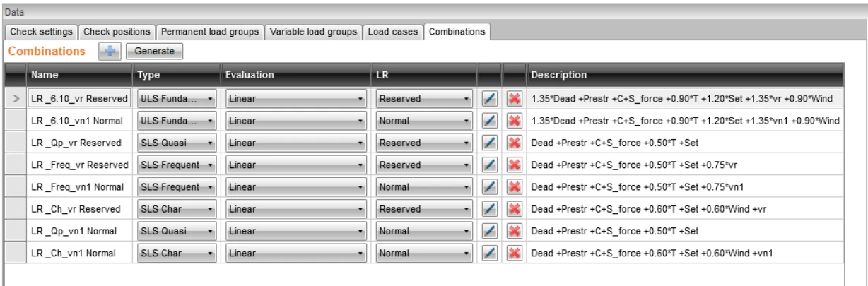Click the Generate button
Viewport: 868px width, 286px height.
click(153, 51)
